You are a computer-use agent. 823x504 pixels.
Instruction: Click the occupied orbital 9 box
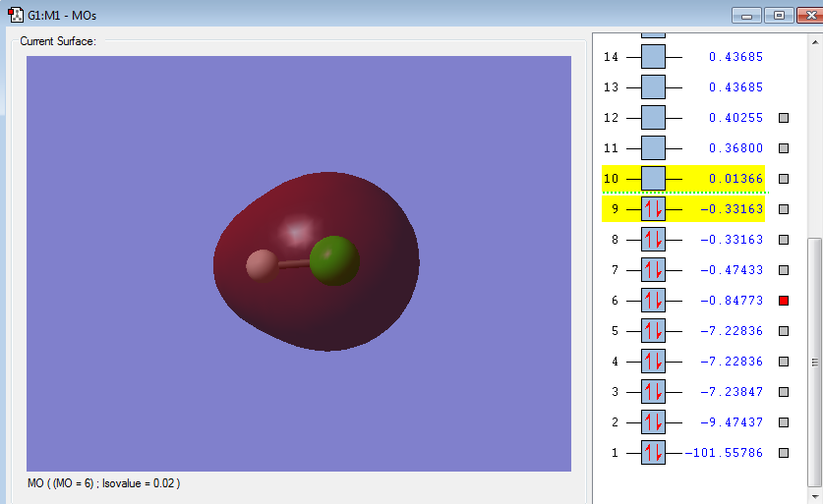[653, 209]
